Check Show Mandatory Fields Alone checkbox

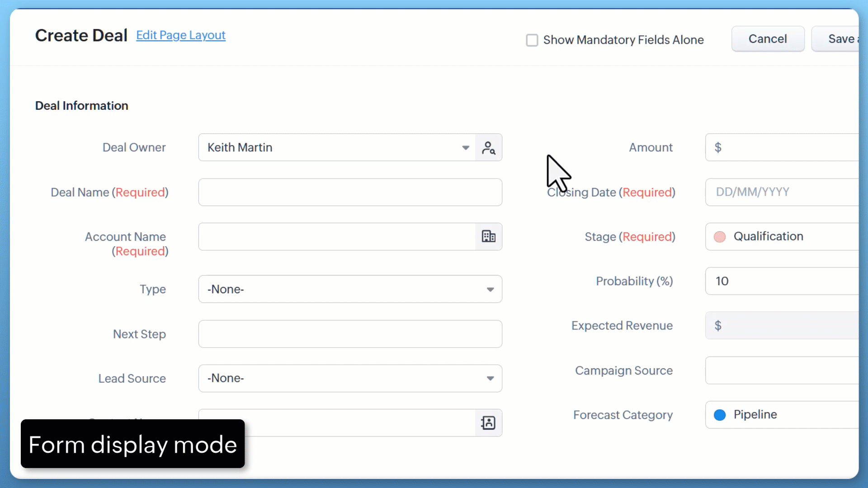pyautogui.click(x=532, y=40)
